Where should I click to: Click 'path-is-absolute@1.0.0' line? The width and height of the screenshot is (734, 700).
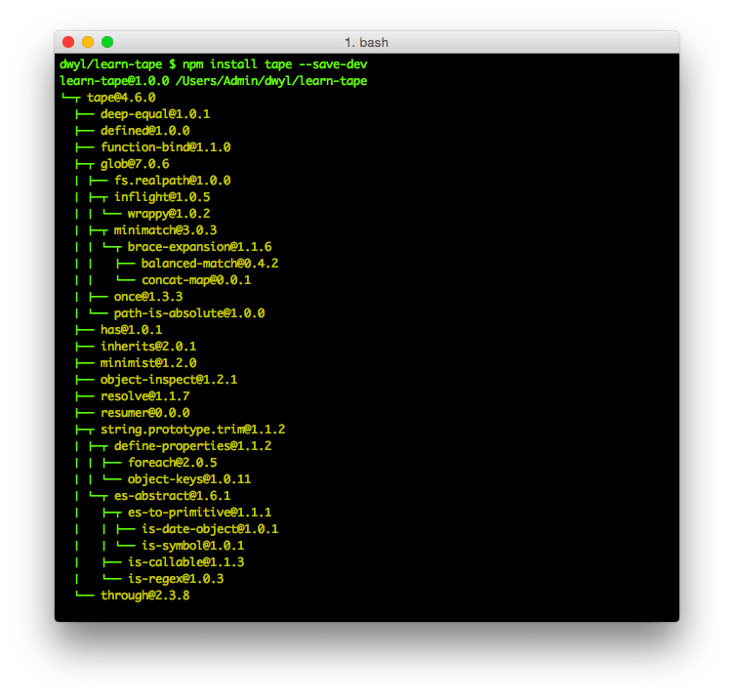pyautogui.click(x=189, y=313)
